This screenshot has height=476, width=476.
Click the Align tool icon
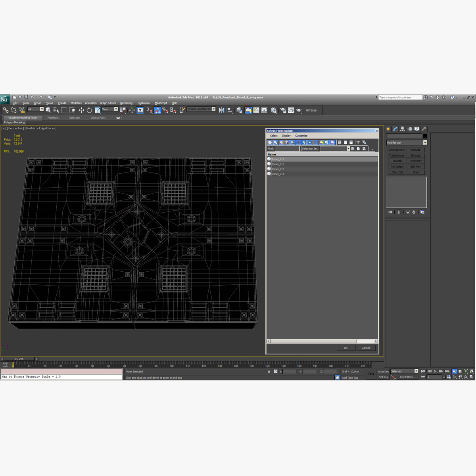pos(230,110)
